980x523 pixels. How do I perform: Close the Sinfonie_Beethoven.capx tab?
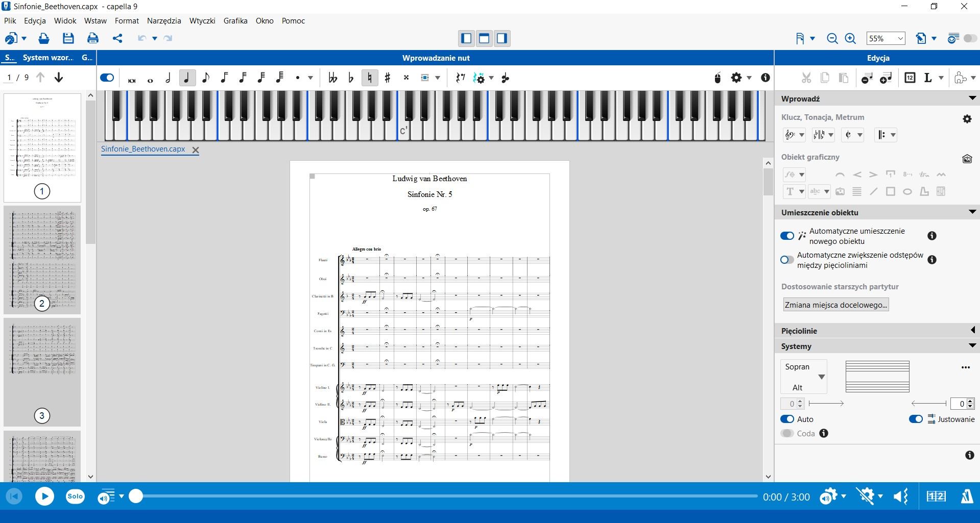coord(195,150)
